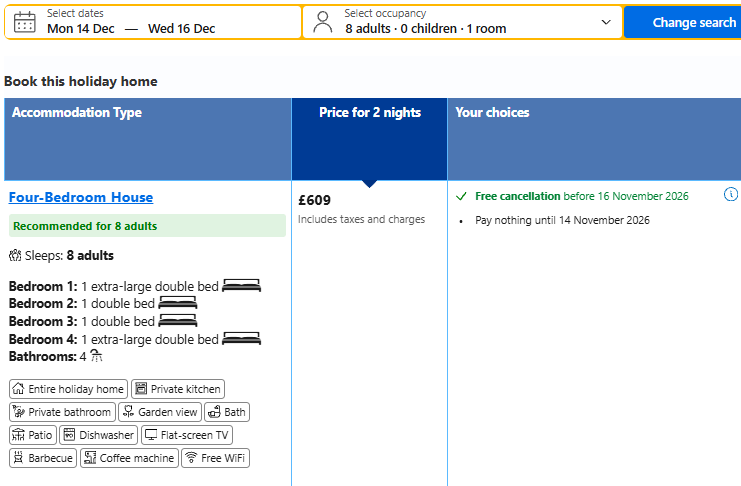Click the Entire holiday home house icon
This screenshot has width=741, height=486.
pyautogui.click(x=18, y=389)
